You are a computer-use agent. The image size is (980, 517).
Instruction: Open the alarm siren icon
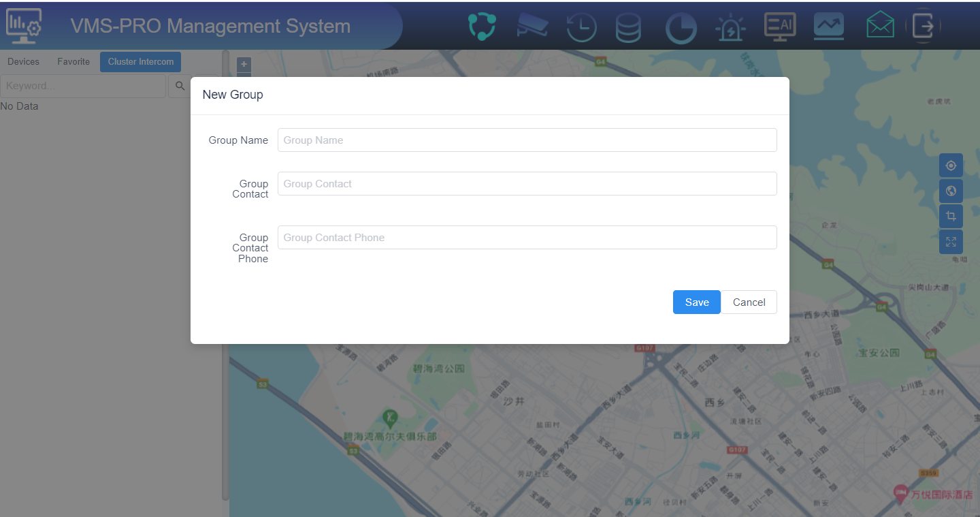click(730, 25)
